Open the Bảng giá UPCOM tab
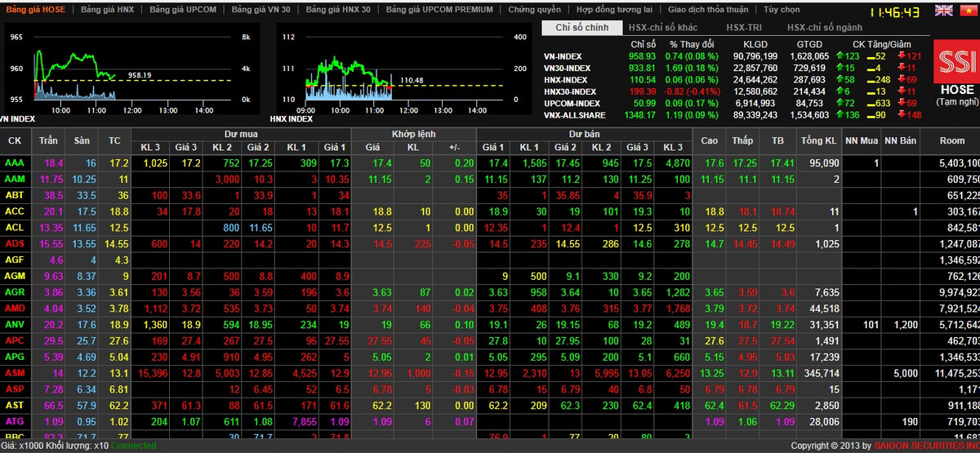The image size is (980, 453). (185, 10)
